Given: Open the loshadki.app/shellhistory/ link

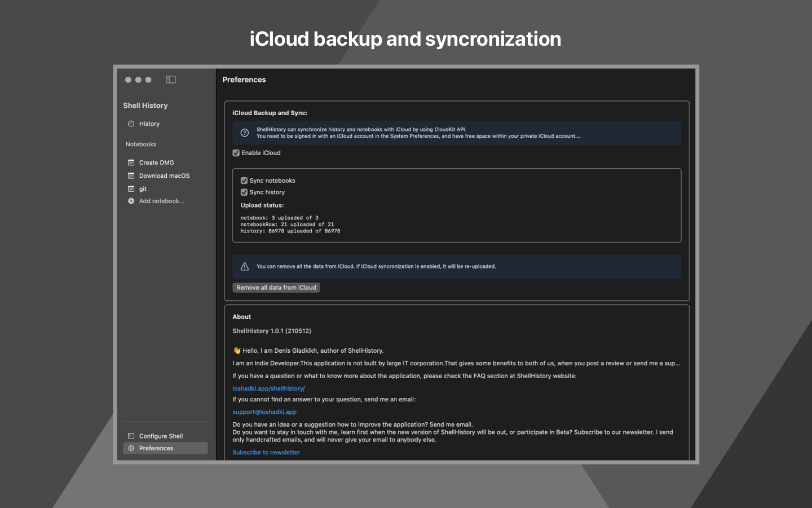Looking at the screenshot, I should click(x=268, y=388).
